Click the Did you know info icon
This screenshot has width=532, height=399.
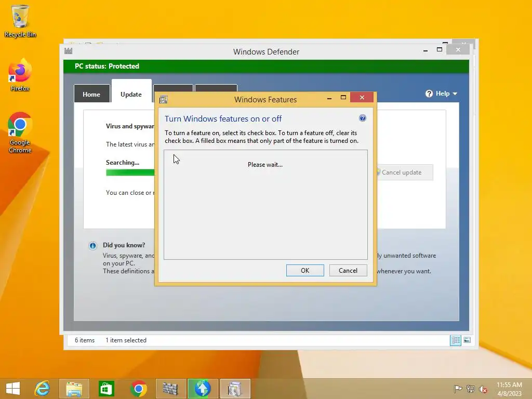92,246
